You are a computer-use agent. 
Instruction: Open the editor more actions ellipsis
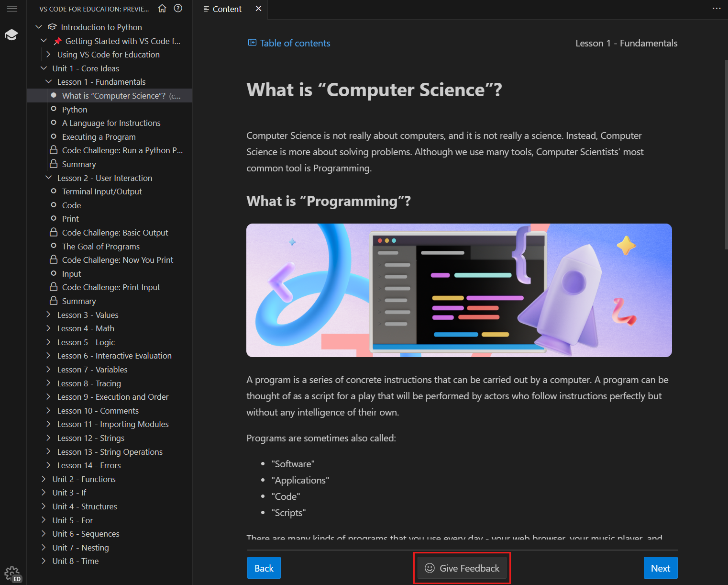(716, 9)
